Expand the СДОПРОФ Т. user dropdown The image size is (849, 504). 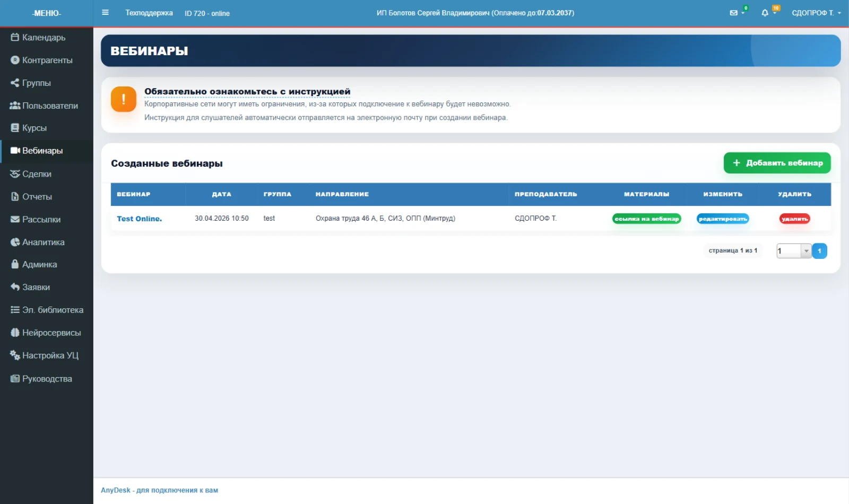(x=816, y=13)
